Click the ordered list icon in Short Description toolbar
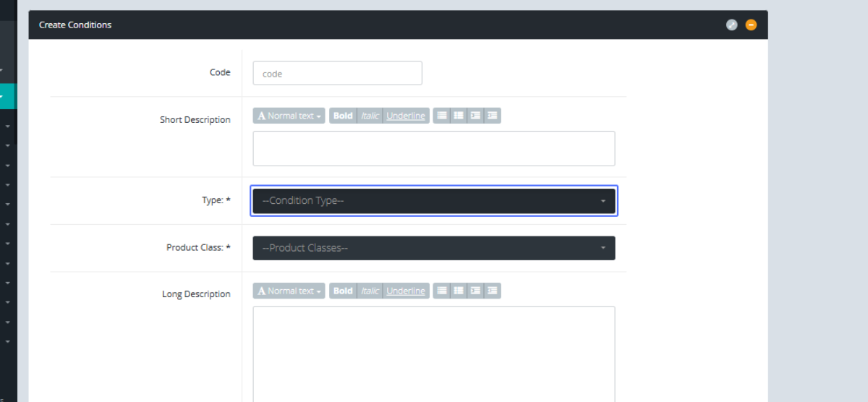 coord(459,116)
